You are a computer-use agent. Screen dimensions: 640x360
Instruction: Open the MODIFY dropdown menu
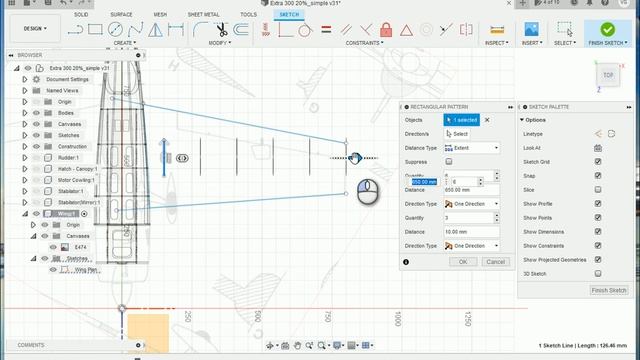220,43
